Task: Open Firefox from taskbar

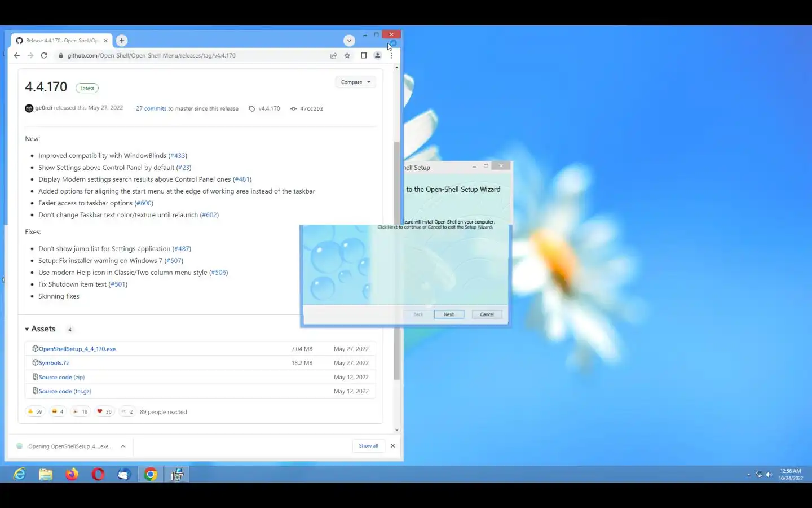Action: point(72,474)
